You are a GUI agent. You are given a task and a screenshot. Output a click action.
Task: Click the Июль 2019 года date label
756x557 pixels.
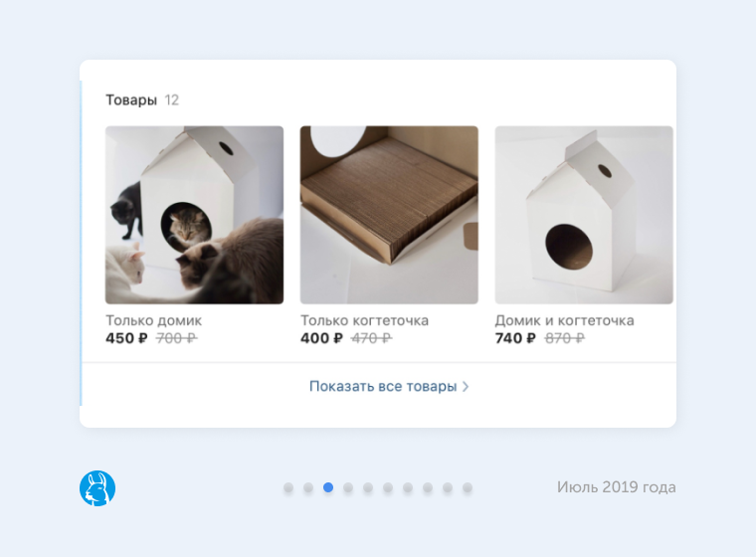pos(616,487)
